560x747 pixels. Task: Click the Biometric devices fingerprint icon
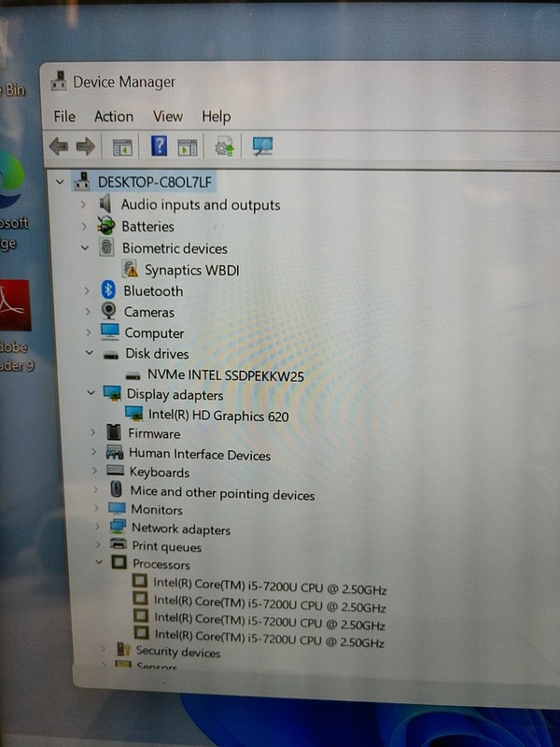click(106, 247)
